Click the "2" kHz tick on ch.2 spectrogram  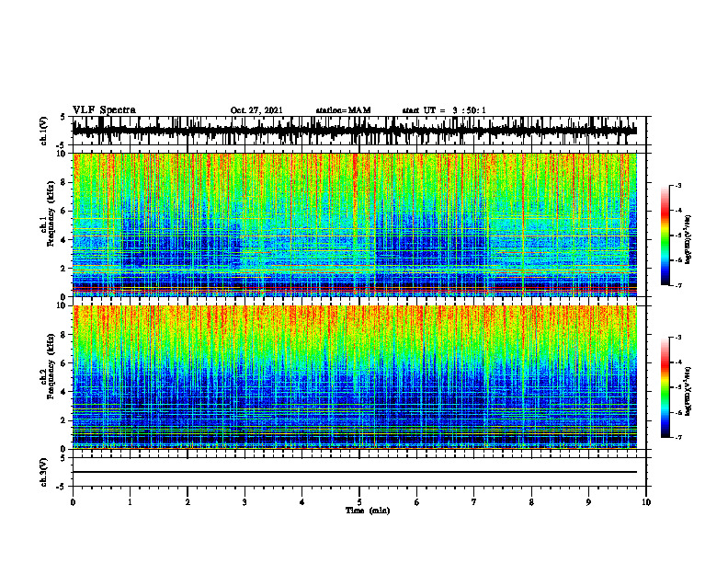64,420
